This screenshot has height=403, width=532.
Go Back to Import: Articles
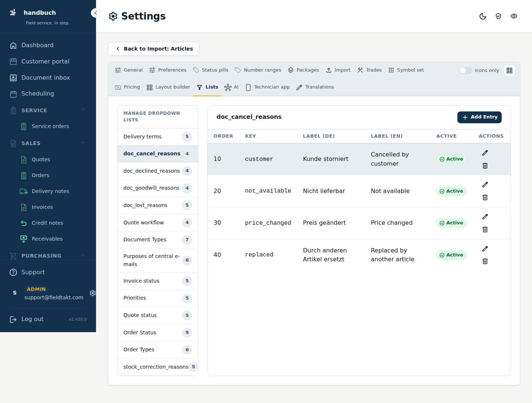[153, 49]
